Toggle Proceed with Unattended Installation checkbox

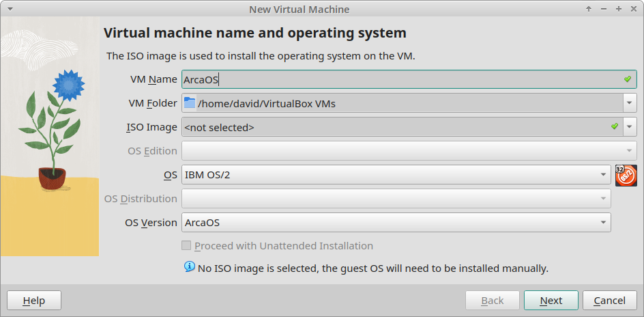pyautogui.click(x=186, y=246)
